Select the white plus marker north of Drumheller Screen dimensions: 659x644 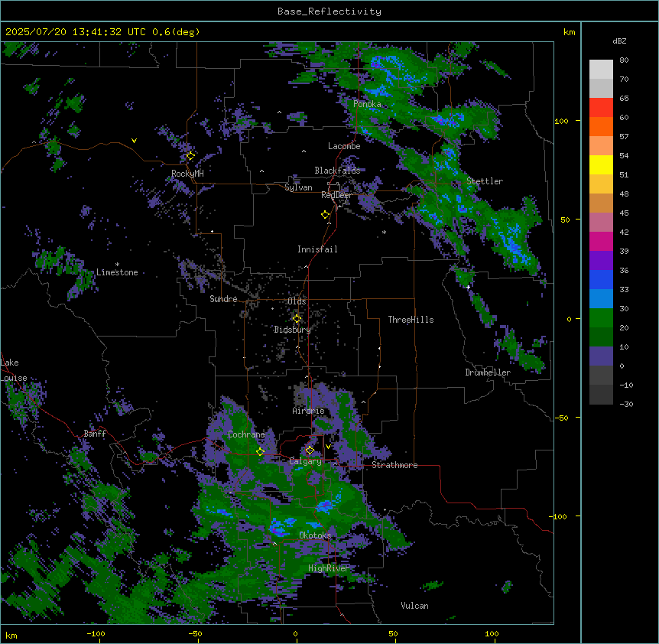pyautogui.click(x=468, y=287)
